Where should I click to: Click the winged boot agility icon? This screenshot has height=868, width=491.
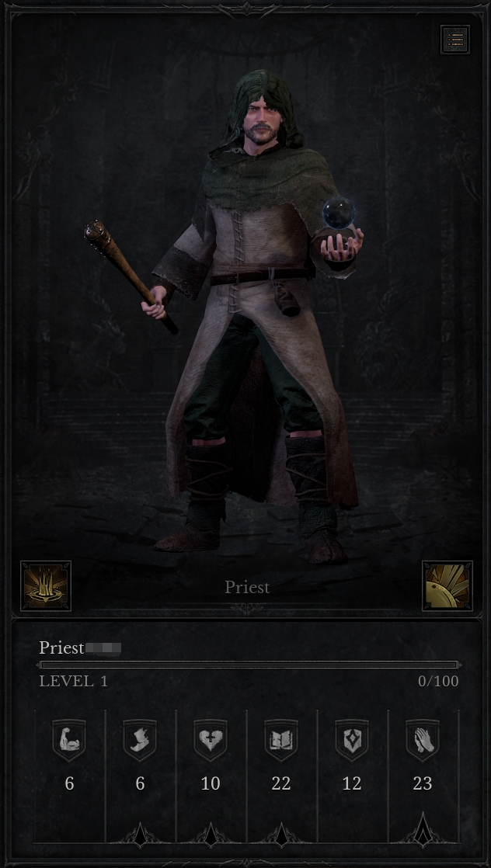click(x=140, y=740)
